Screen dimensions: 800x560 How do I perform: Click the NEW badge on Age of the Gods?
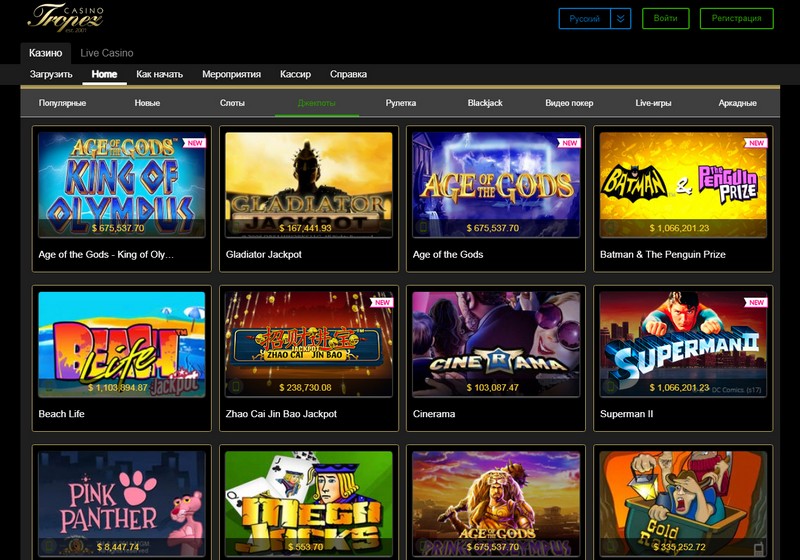[569, 143]
